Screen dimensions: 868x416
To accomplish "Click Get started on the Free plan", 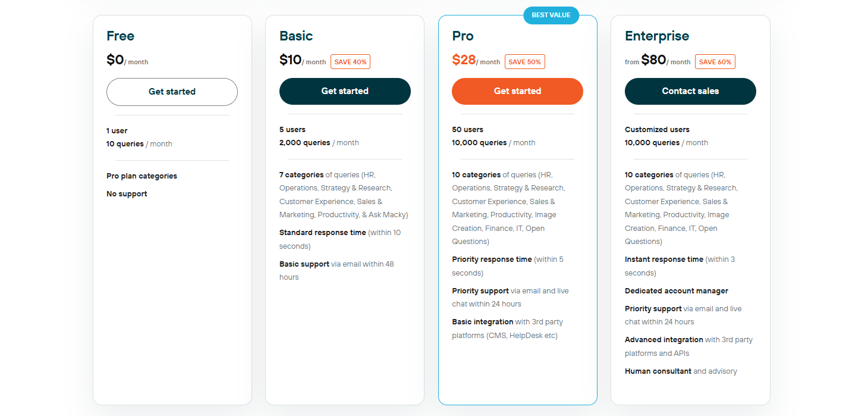I will [x=172, y=92].
